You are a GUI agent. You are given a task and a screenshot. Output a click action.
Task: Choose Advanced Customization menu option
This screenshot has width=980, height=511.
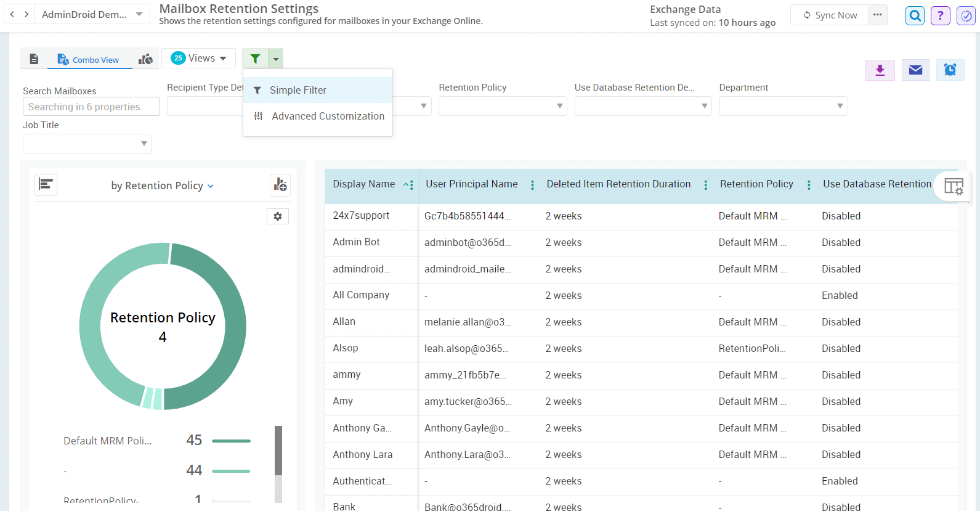(x=328, y=117)
